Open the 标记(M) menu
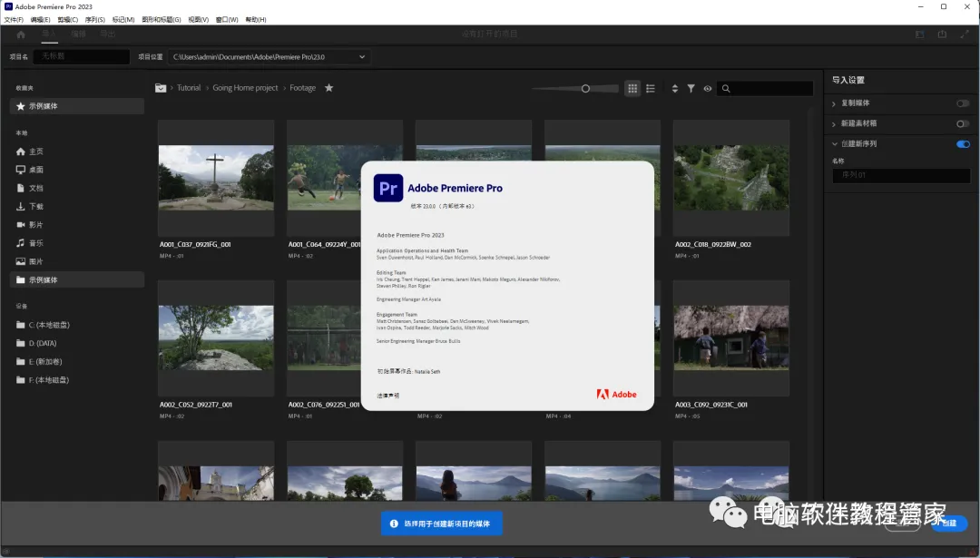980x558 pixels. (123, 19)
